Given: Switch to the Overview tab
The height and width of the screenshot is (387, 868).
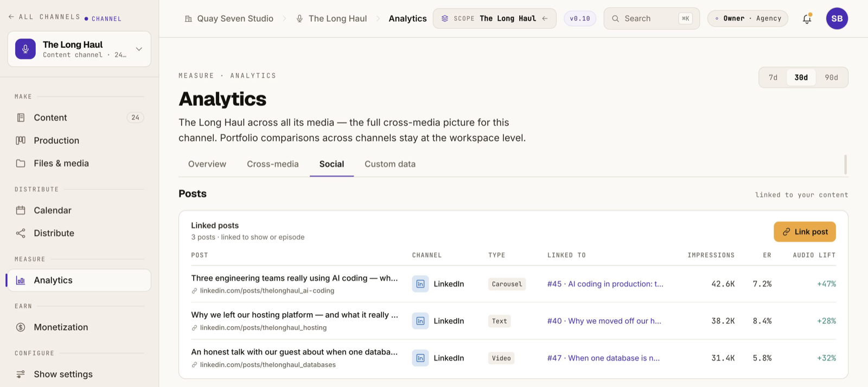Looking at the screenshot, I should (x=207, y=164).
